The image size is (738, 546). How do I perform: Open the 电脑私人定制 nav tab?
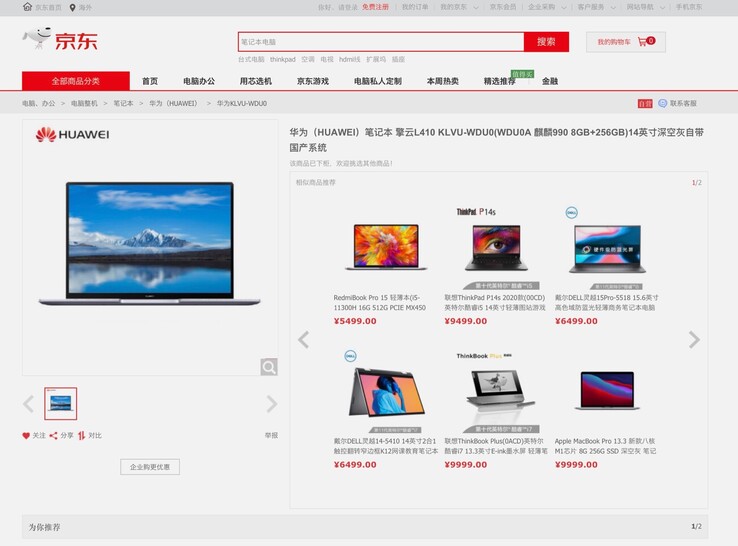(x=377, y=81)
